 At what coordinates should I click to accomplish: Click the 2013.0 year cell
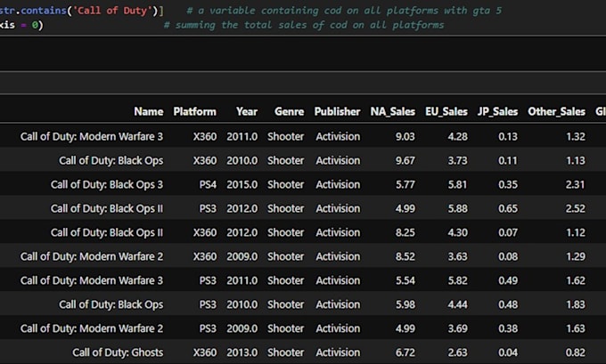click(x=242, y=352)
